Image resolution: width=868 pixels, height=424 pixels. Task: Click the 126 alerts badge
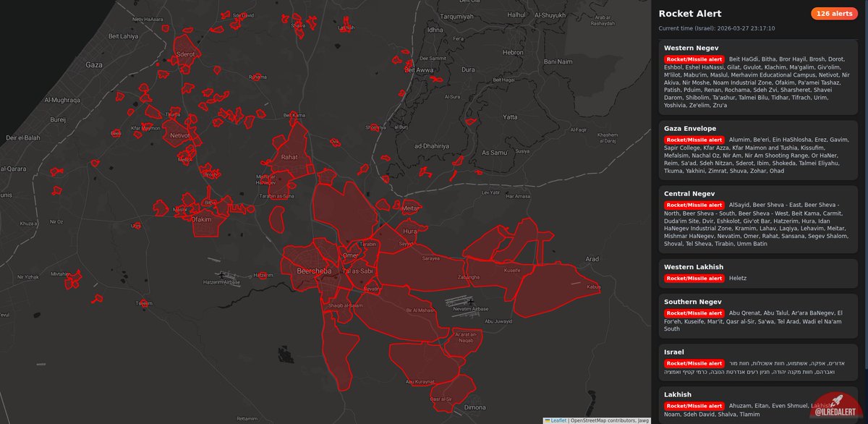tap(834, 14)
